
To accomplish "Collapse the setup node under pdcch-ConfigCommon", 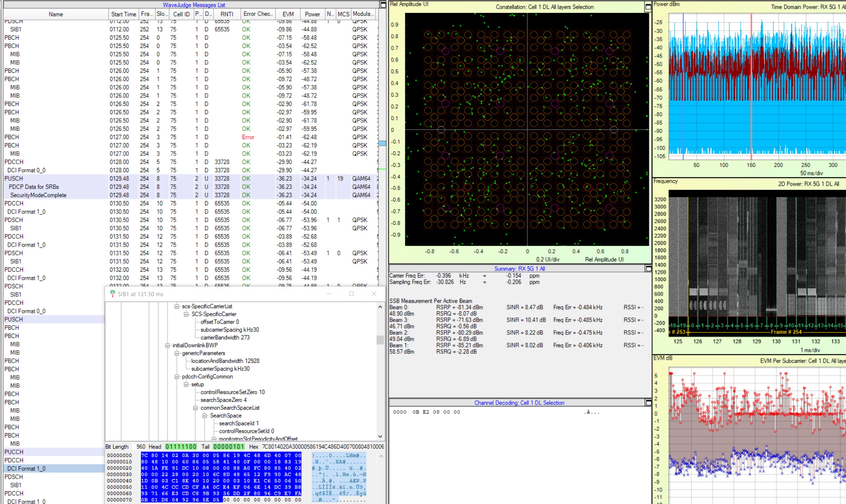I will tap(186, 384).
